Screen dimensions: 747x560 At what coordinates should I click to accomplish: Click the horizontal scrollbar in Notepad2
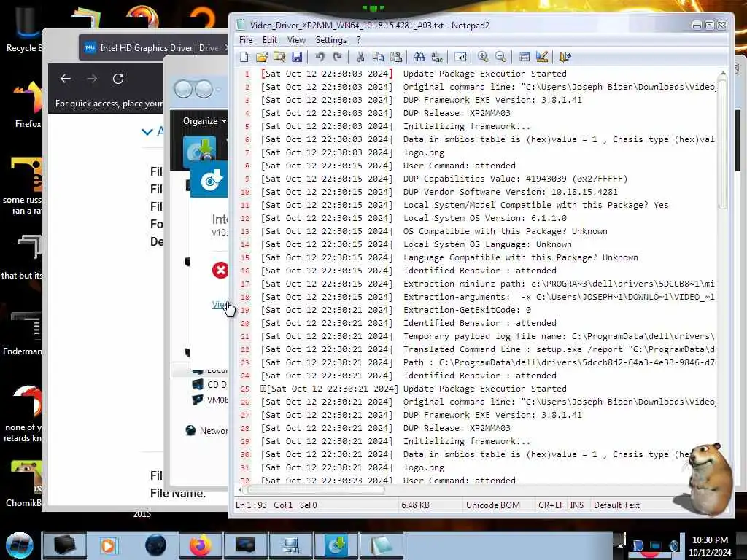coord(316,489)
